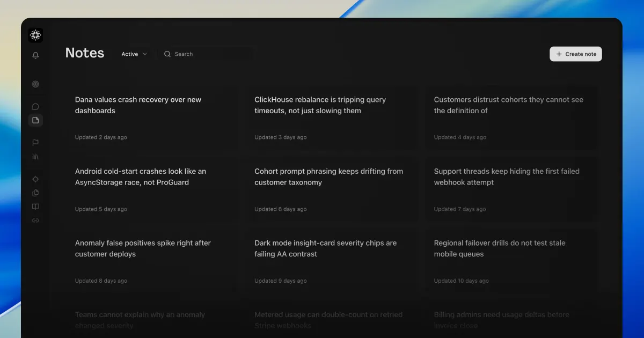This screenshot has width=644, height=338.
Task: Click 'Updated 3 days ago' text
Action: 281,137
